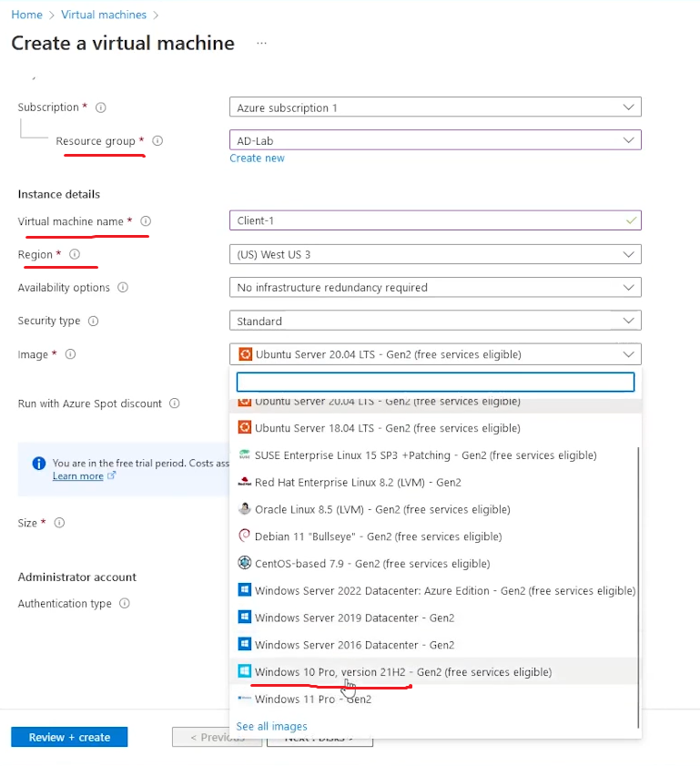Select Oracle Linux 8.5 (LVM) image
This screenshot has width=700, height=766.
coord(433,509)
